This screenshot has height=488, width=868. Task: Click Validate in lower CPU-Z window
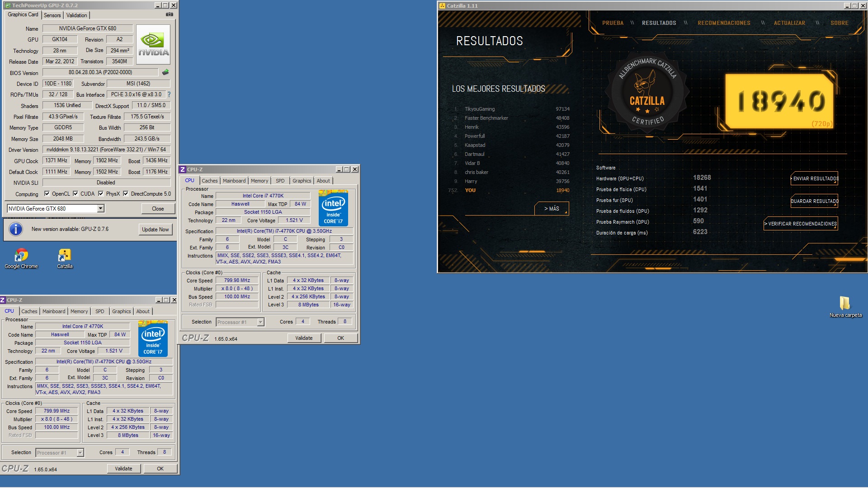point(123,469)
